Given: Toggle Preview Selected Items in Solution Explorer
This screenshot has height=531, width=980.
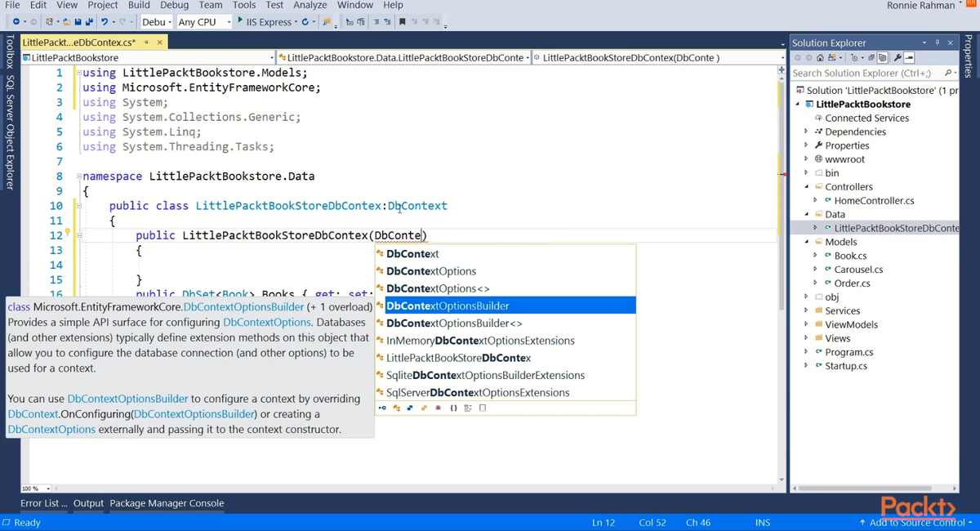Looking at the screenshot, I should point(909,58).
